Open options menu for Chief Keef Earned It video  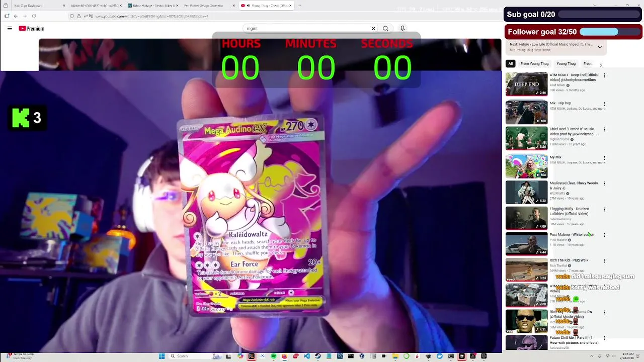click(604, 129)
